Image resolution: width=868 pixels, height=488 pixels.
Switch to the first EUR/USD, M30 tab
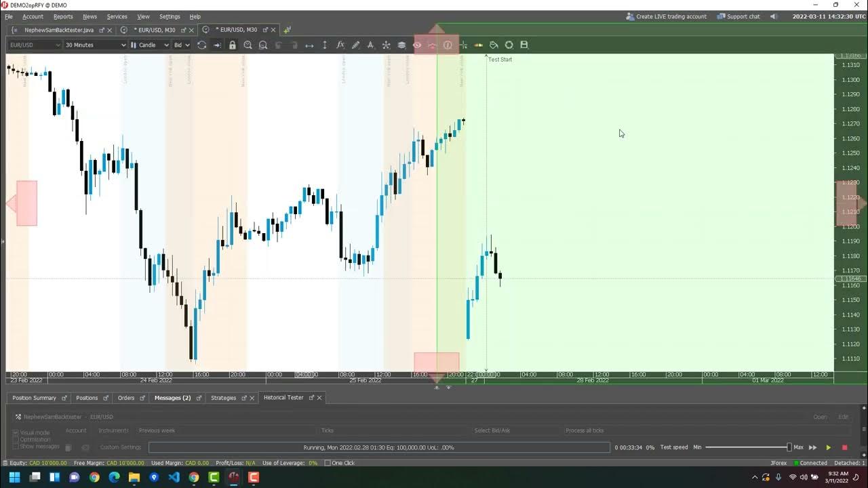click(154, 30)
